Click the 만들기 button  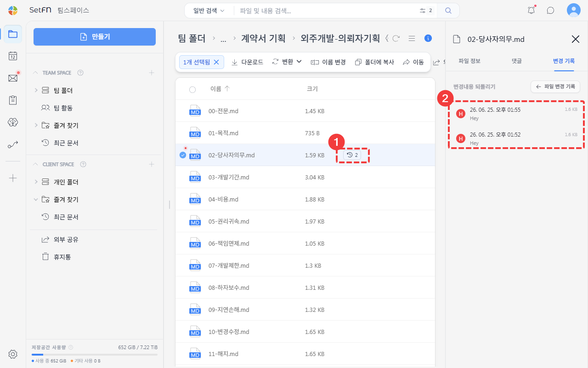click(x=95, y=37)
